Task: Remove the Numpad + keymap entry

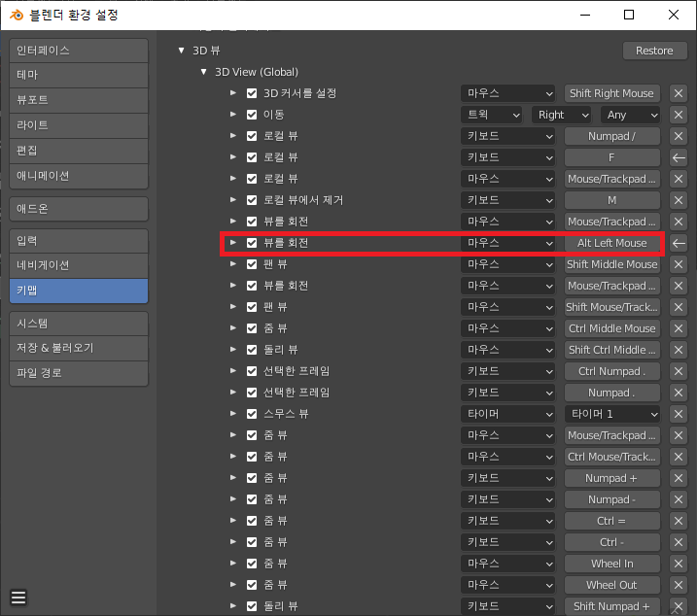Action: 679,478
